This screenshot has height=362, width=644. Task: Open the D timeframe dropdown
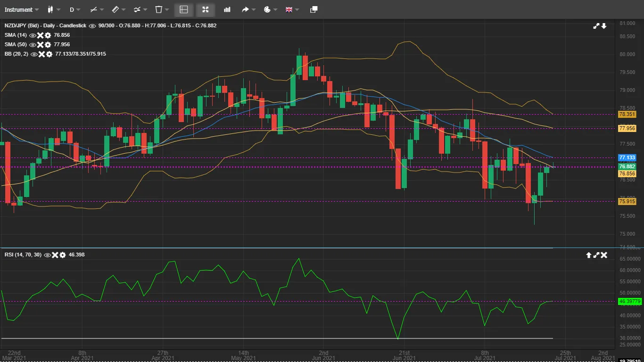coord(75,9)
